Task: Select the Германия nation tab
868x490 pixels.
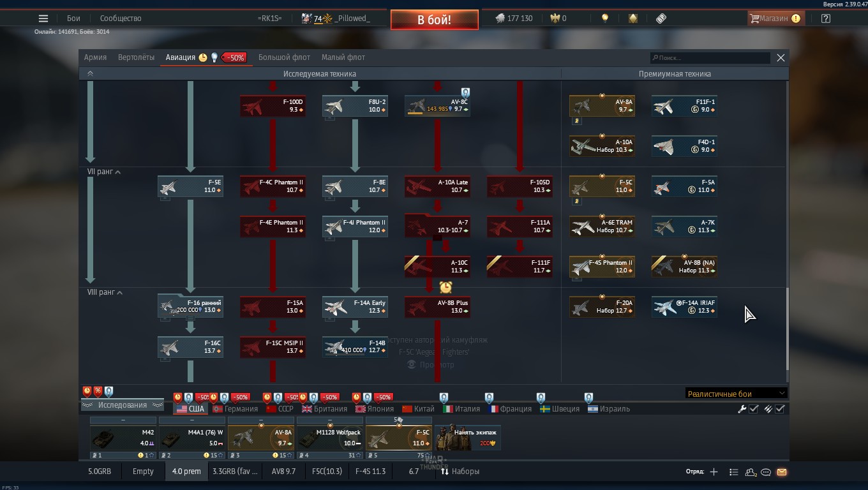Action: point(236,409)
